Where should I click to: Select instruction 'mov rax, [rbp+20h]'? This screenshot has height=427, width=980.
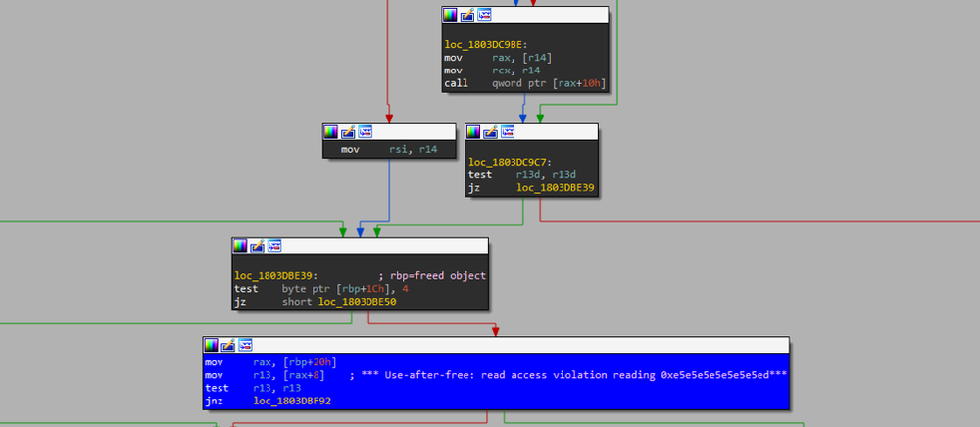pyautogui.click(x=270, y=362)
